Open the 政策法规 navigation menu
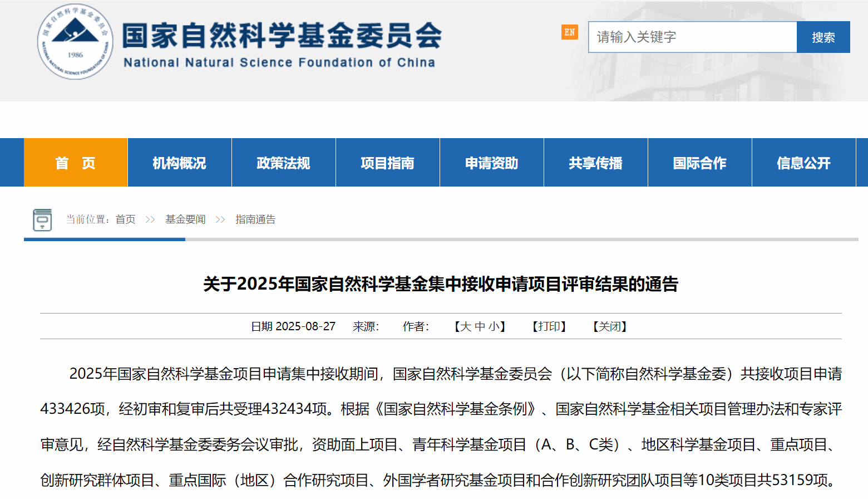Viewport: 868px width, 499px height. pos(284,163)
